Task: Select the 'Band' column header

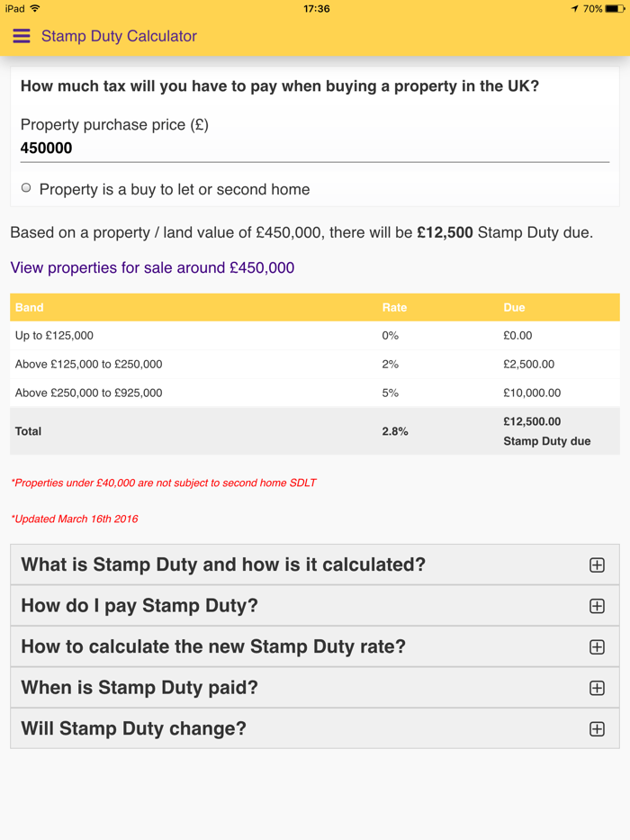Action: (x=27, y=307)
